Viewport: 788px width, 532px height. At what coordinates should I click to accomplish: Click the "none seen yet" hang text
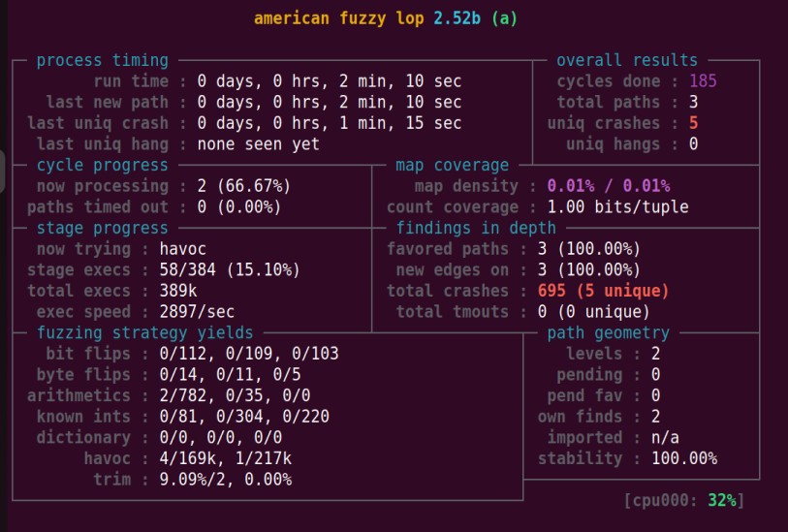[258, 145]
